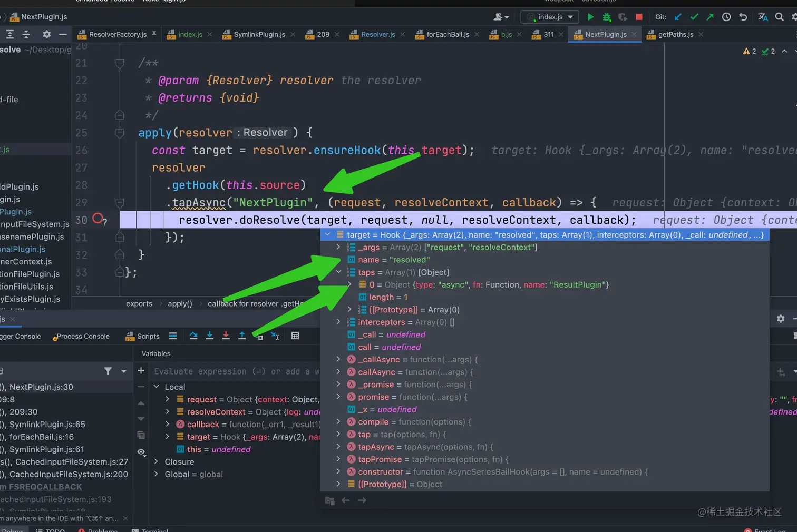Toggle the breakpoint on line 30
Screen dimensions: 797x532
click(98, 219)
